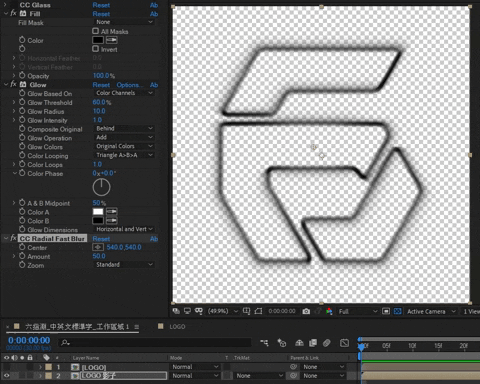This screenshot has height=384, width=480.
Task: Click the Color eyedropper in Fill effect
Action: pyautogui.click(x=112, y=40)
